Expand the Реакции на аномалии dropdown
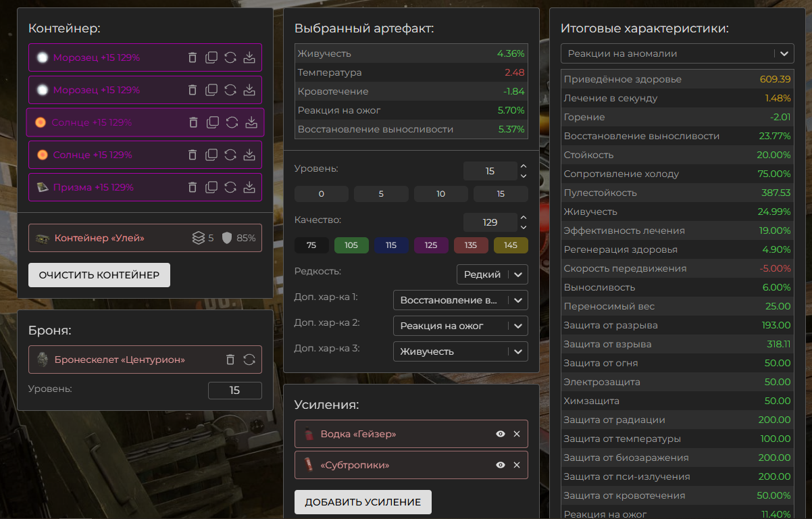The width and height of the screenshot is (812, 519). pyautogui.click(x=678, y=53)
